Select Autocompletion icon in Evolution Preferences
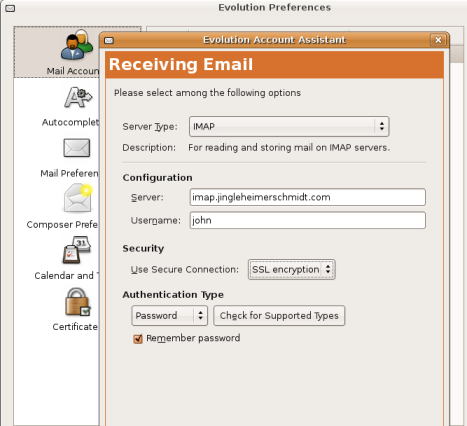 78,97
